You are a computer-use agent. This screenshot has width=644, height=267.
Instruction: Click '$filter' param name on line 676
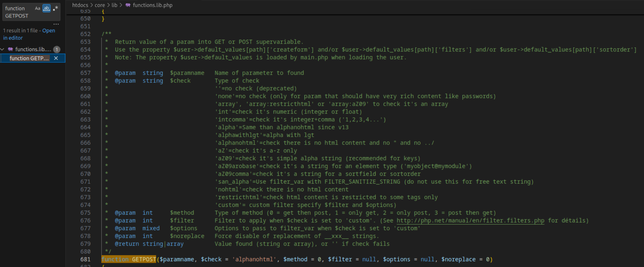click(182, 220)
